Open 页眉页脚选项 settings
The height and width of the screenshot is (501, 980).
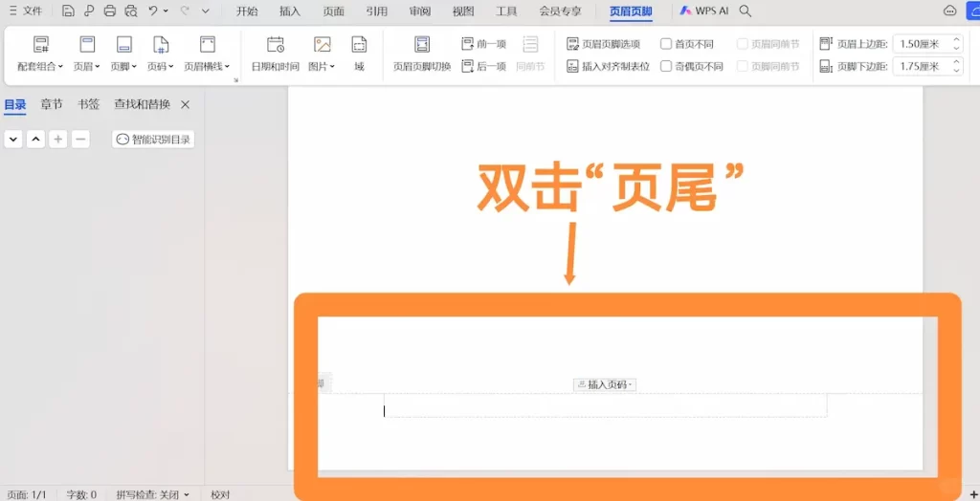coord(604,44)
